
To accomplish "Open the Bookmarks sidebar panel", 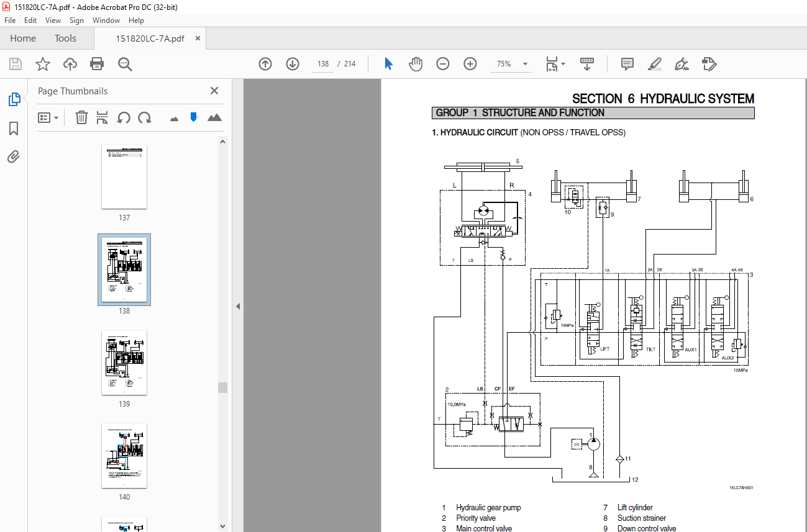I will pos(14,128).
